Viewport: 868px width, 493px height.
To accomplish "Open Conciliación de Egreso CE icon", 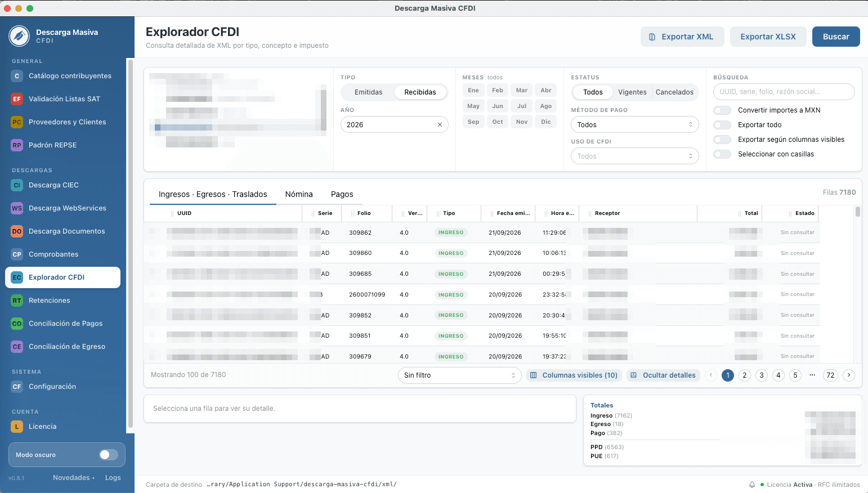I will coord(17,347).
